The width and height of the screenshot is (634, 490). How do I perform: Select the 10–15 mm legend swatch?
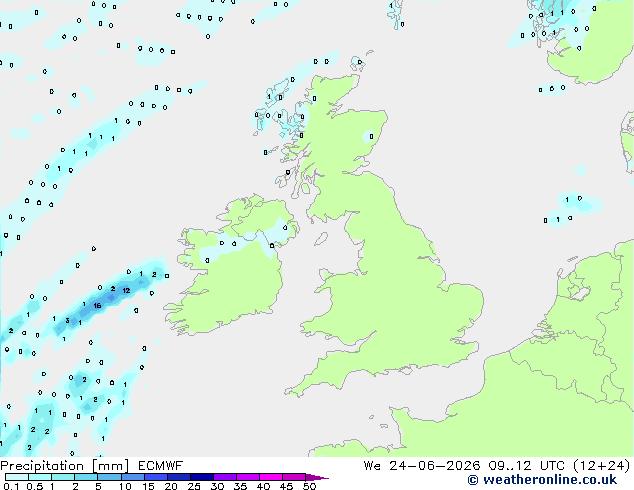[x=133, y=477]
